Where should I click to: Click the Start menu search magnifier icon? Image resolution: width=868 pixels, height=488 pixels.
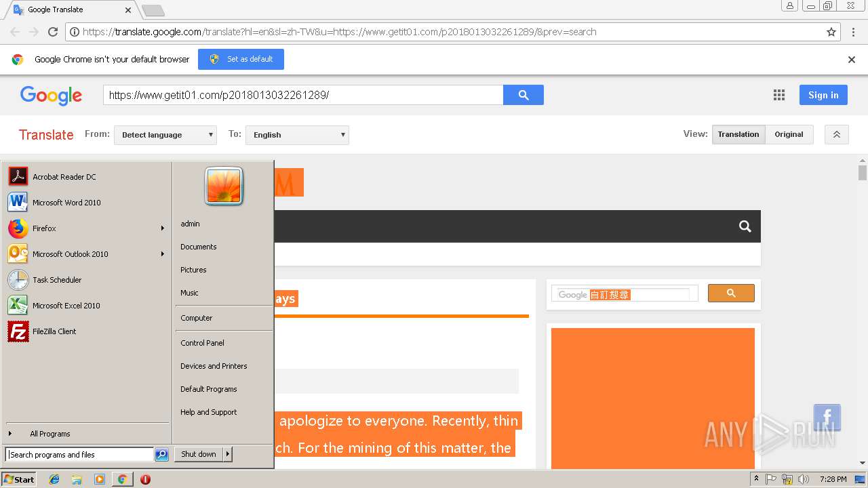pos(161,455)
